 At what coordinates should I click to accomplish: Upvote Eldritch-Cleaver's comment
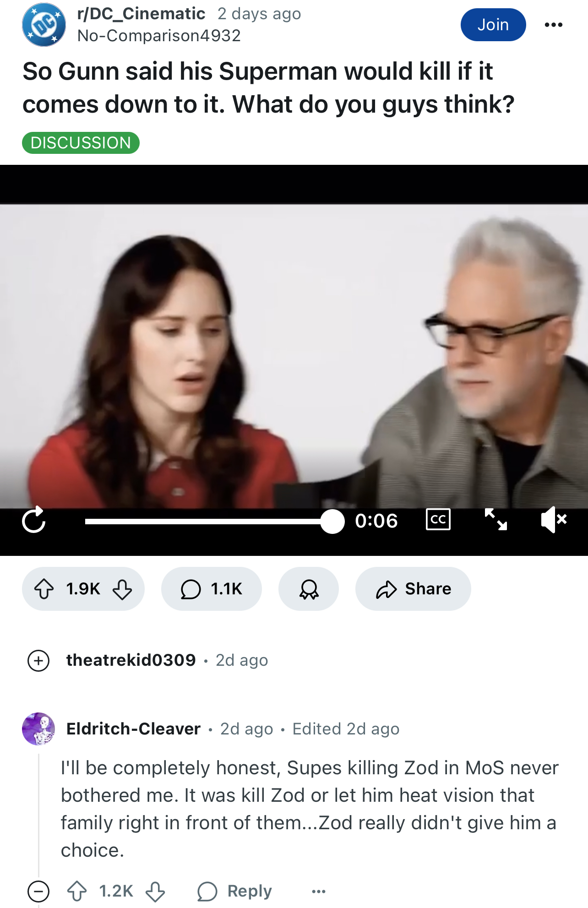(x=77, y=891)
